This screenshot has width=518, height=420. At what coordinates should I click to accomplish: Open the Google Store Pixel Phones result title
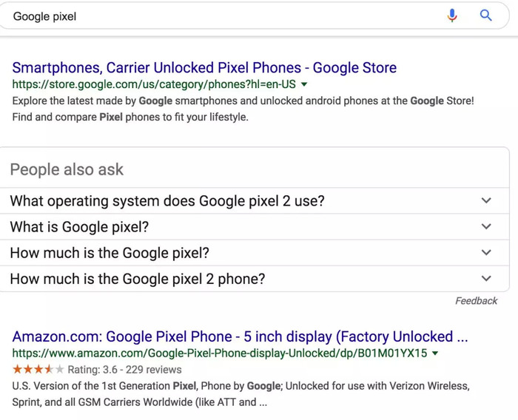point(204,68)
